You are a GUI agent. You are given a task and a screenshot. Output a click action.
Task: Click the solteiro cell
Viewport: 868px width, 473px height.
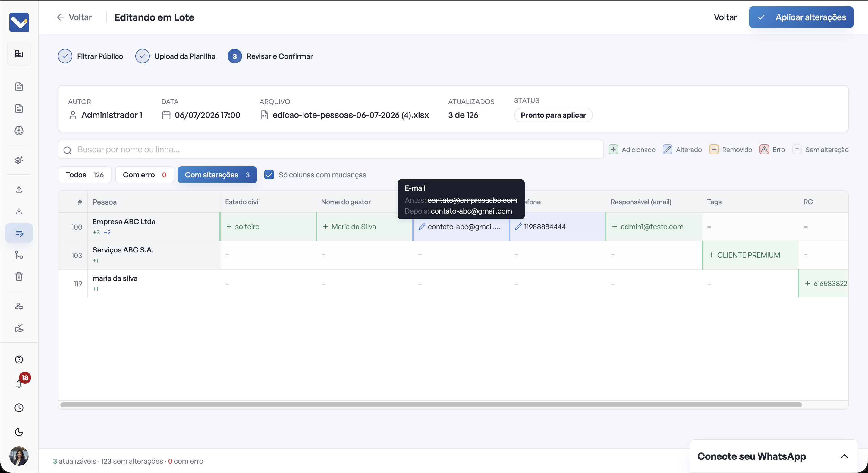click(x=268, y=227)
